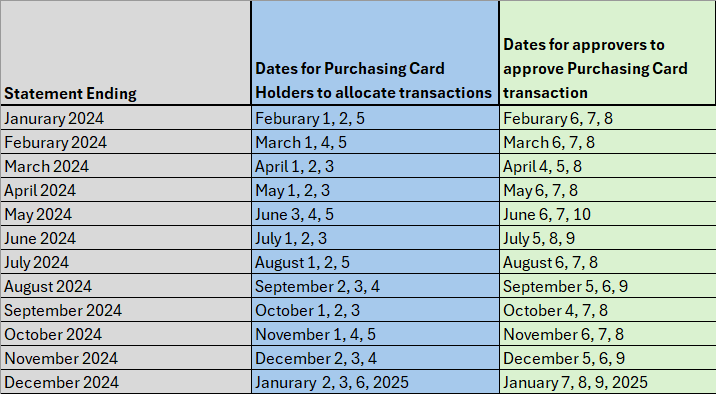Click the cell with Feburary 1, 2, 5
This screenshot has height=394, width=716.
point(375,118)
